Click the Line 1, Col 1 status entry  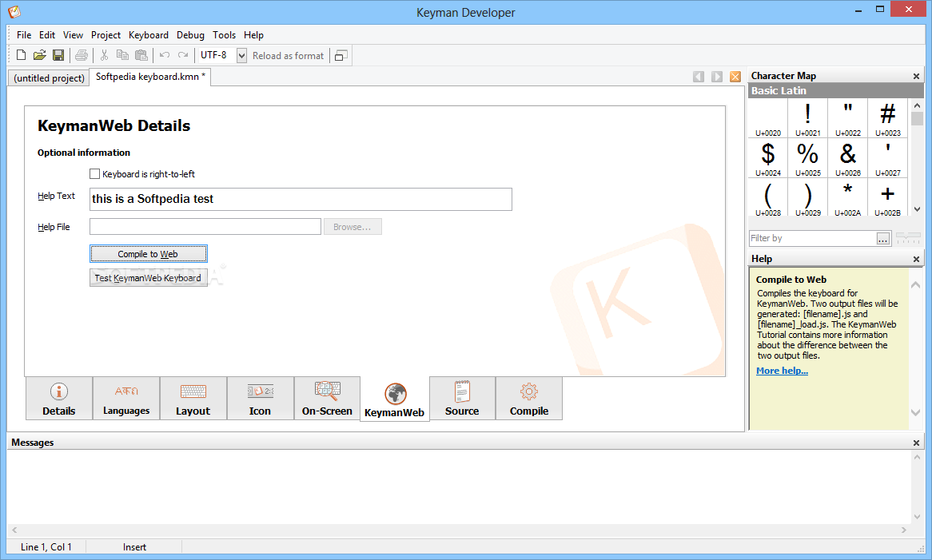coord(46,547)
